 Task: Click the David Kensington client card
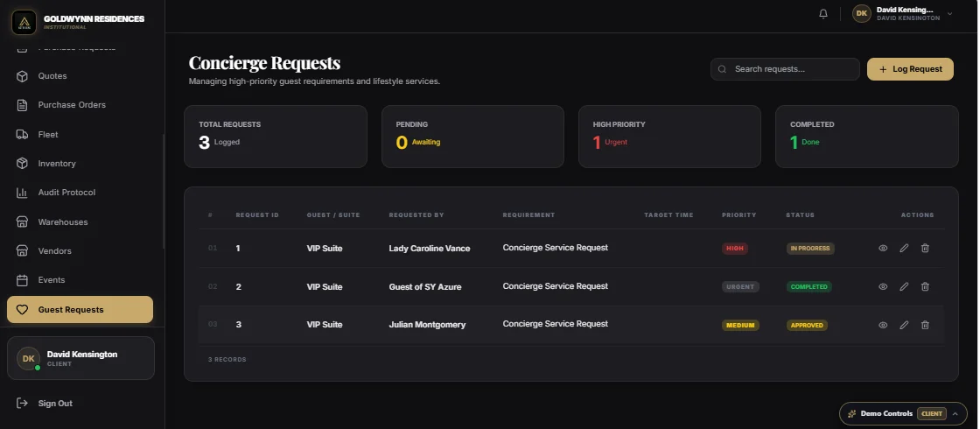(80, 358)
